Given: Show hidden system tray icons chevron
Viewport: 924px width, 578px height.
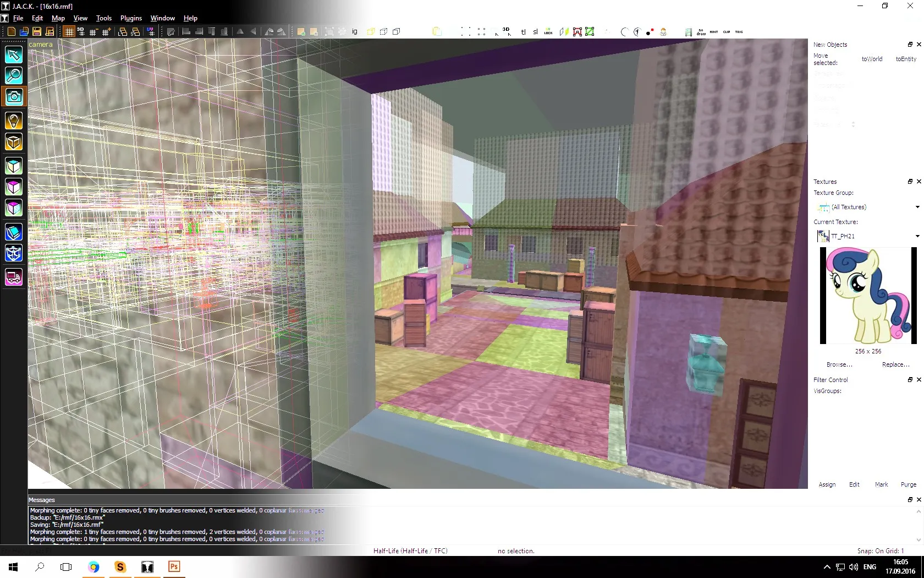Looking at the screenshot, I should pyautogui.click(x=827, y=567).
